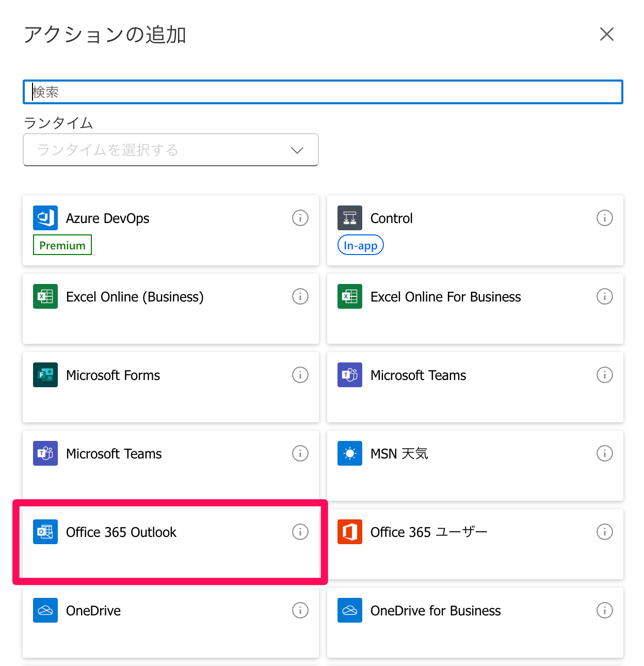Teams icon on card beside Microsoft Forms
Screen dimensions: 644x666
(350, 375)
